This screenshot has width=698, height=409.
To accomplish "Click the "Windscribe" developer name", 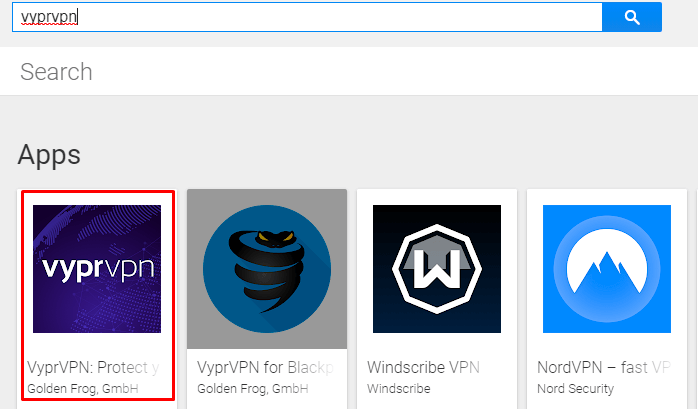I will tap(398, 389).
